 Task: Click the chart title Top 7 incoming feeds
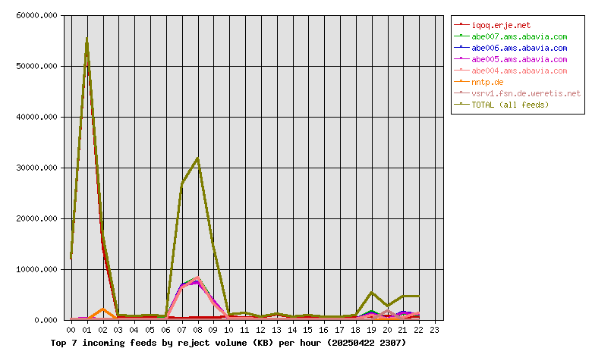coord(228,343)
